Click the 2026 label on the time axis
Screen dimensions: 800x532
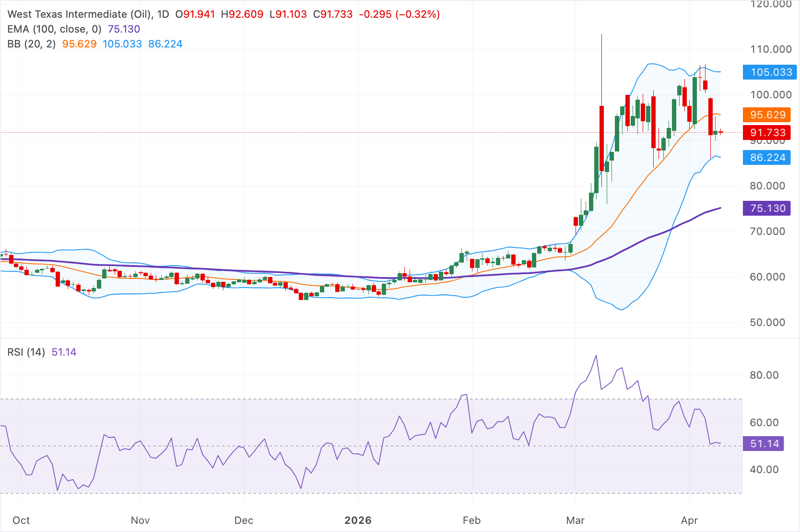pos(358,520)
